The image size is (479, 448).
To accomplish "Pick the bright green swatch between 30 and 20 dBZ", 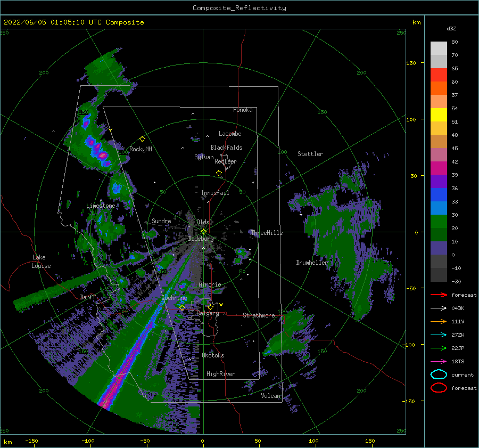I will [x=439, y=222].
